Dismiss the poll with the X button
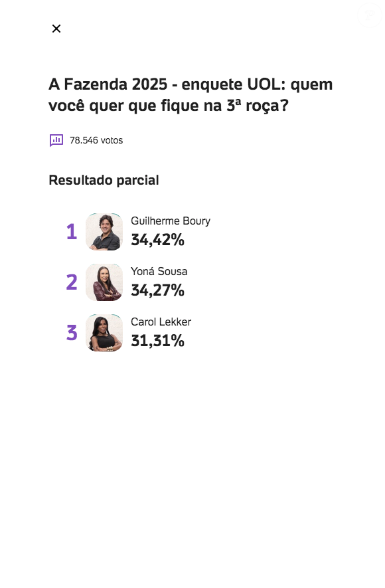 pyautogui.click(x=56, y=29)
